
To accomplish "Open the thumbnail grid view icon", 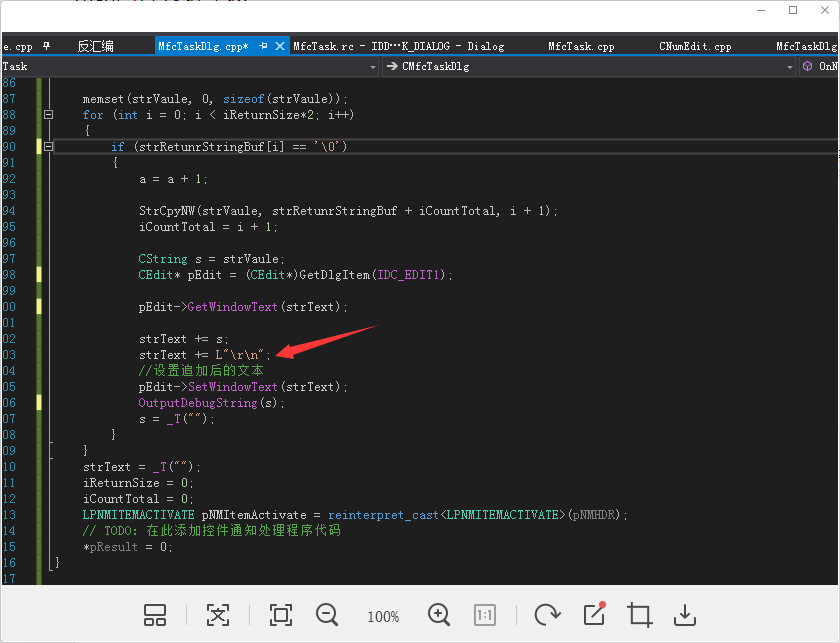I will 155,615.
